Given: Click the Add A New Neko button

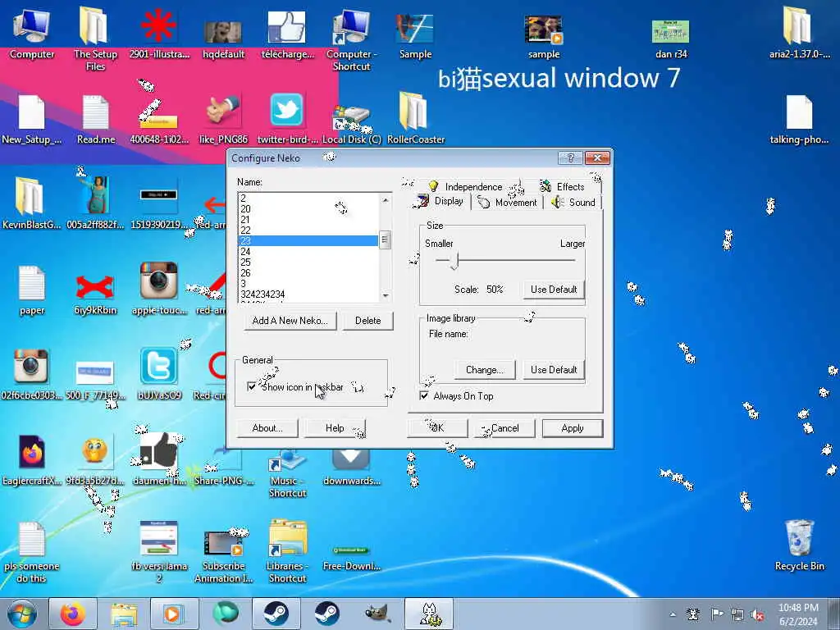Looking at the screenshot, I should pos(290,321).
